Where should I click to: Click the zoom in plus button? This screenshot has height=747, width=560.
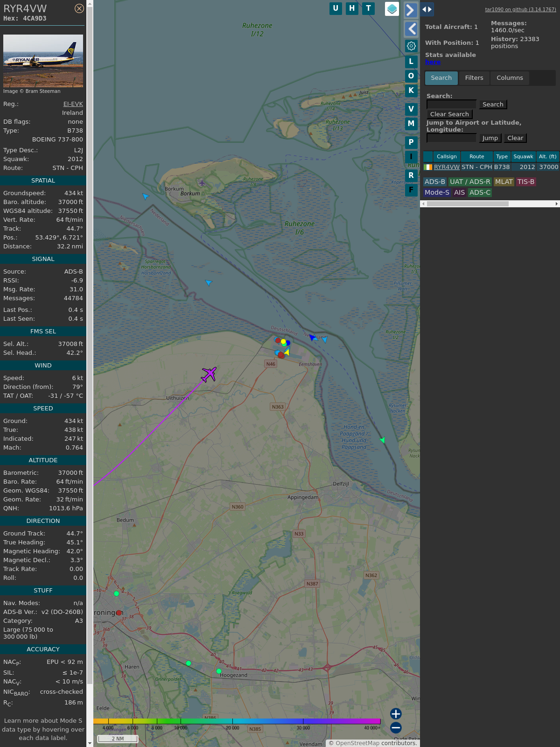click(396, 713)
